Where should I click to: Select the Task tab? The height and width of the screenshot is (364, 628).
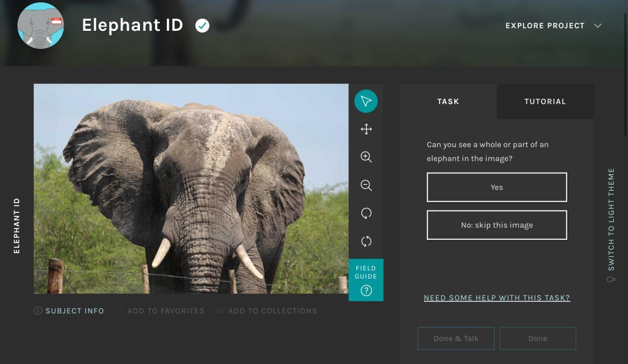(x=448, y=102)
